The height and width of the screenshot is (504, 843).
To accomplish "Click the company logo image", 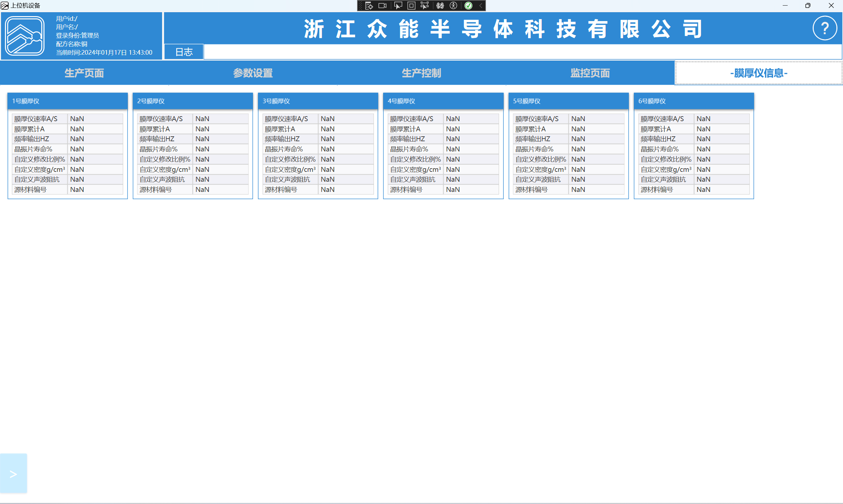I will [x=25, y=36].
